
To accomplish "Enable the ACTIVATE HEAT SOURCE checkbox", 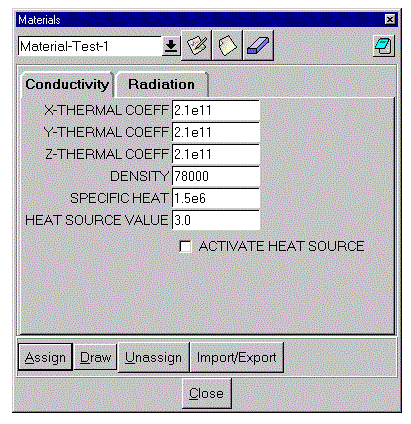I will 185,247.
